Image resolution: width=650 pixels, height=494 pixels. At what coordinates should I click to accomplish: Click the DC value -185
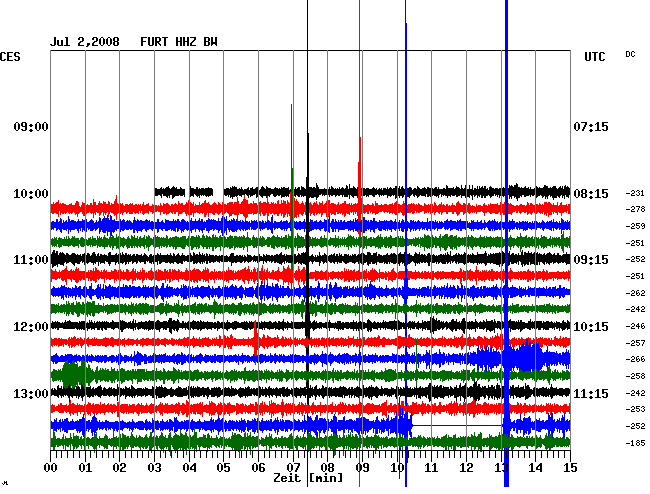click(635, 443)
